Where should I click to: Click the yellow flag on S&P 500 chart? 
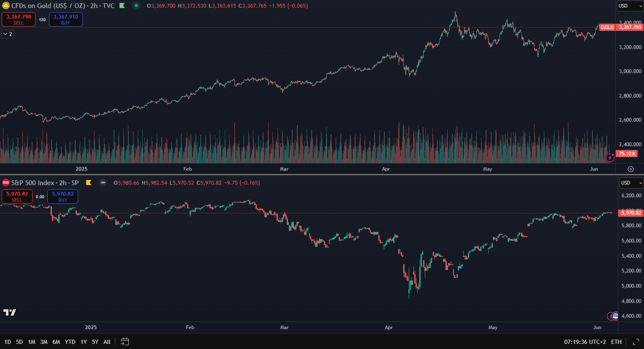pyautogui.click(x=89, y=183)
